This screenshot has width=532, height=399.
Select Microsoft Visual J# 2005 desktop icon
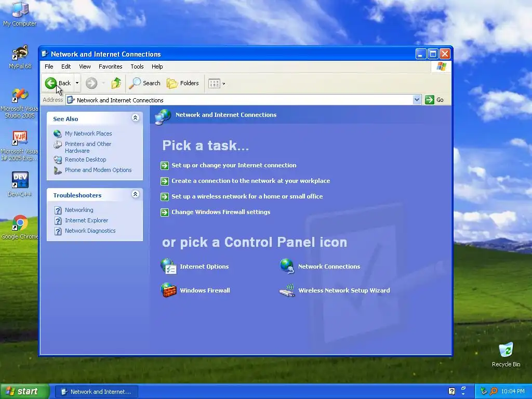pos(19,146)
